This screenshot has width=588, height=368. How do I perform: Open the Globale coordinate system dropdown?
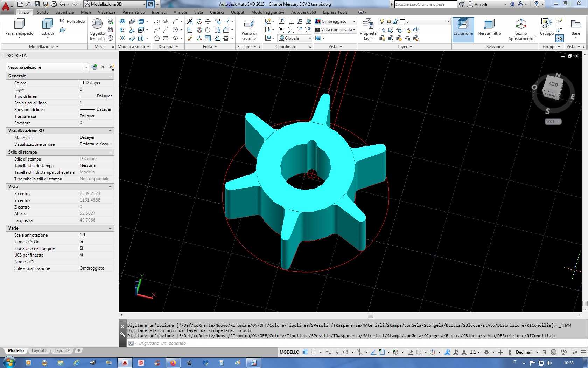[295, 38]
